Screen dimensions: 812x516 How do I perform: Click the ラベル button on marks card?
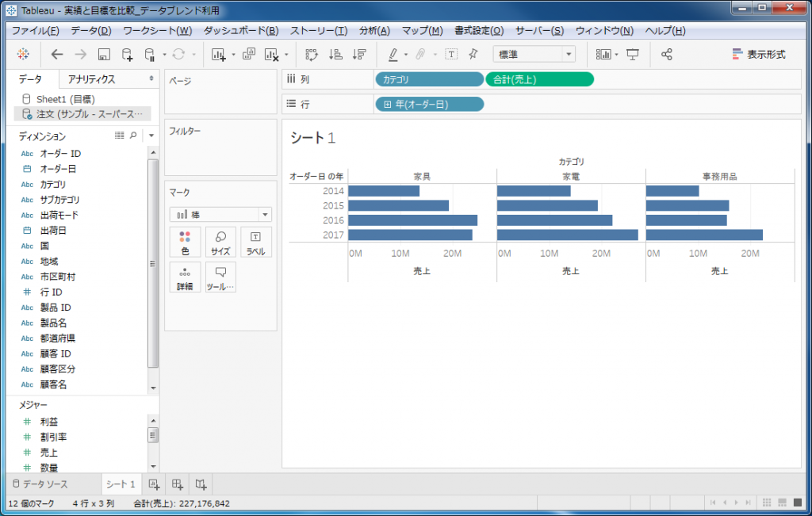[x=255, y=242]
